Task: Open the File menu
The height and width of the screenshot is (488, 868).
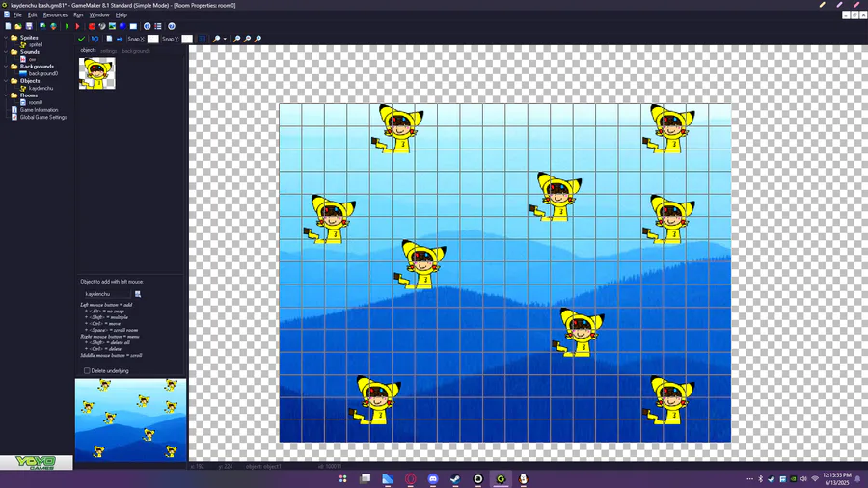Action: 17,14
